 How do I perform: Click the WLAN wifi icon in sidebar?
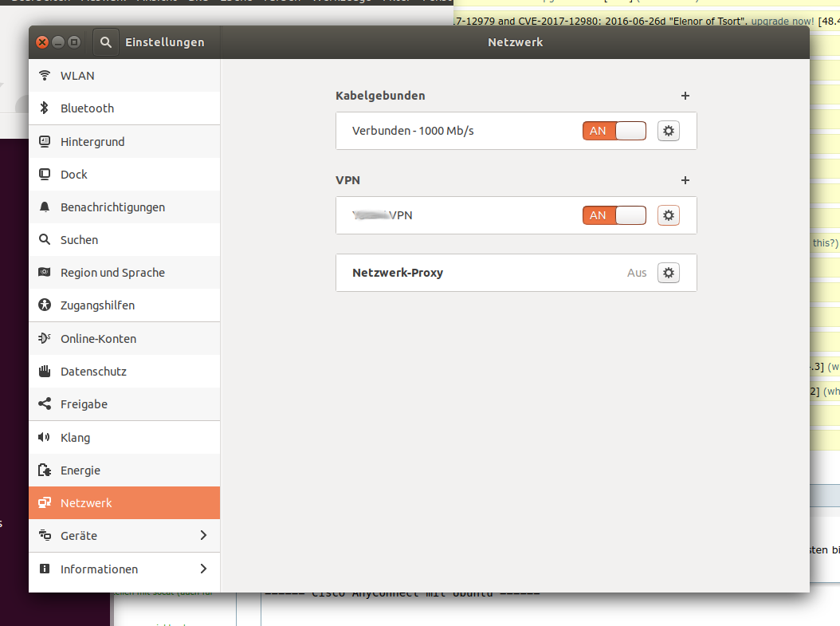(x=45, y=76)
